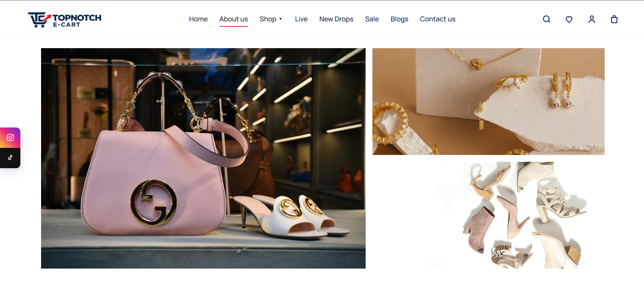Go to the Home page
The width and height of the screenshot is (644, 294).
(198, 19)
